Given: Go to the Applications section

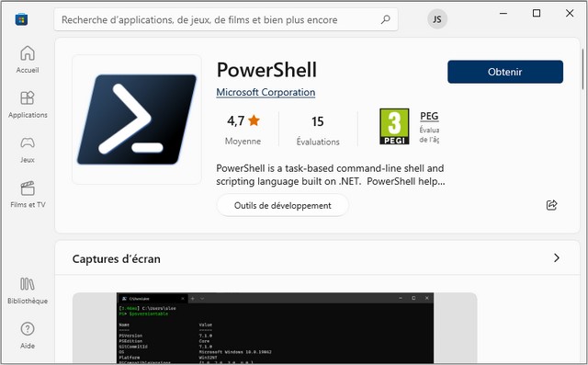Looking at the screenshot, I should click(28, 104).
